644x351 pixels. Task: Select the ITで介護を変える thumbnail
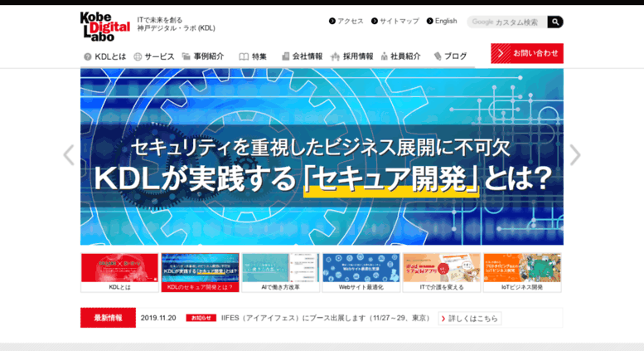[442, 272]
